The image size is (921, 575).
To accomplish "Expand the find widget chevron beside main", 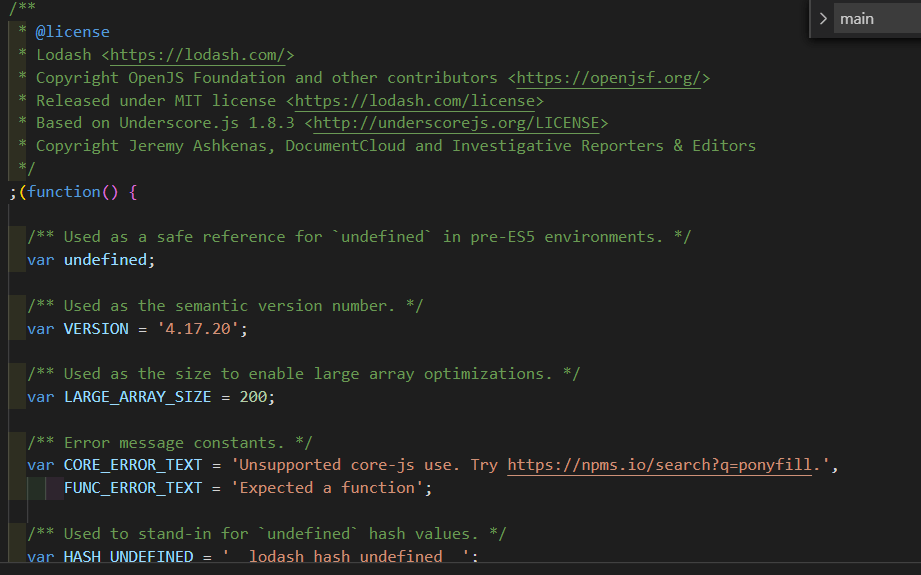I will (x=823, y=19).
